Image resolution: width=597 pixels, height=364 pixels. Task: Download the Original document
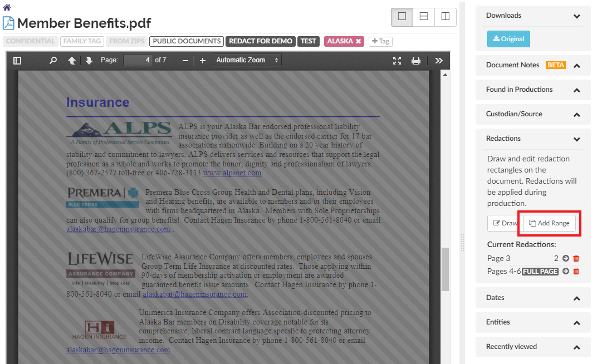[x=508, y=39]
